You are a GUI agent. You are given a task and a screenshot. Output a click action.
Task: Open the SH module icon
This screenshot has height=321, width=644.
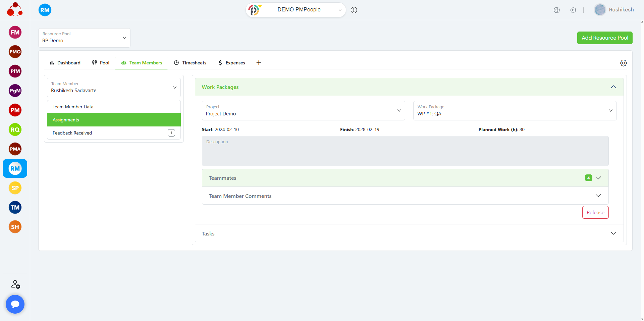15,227
